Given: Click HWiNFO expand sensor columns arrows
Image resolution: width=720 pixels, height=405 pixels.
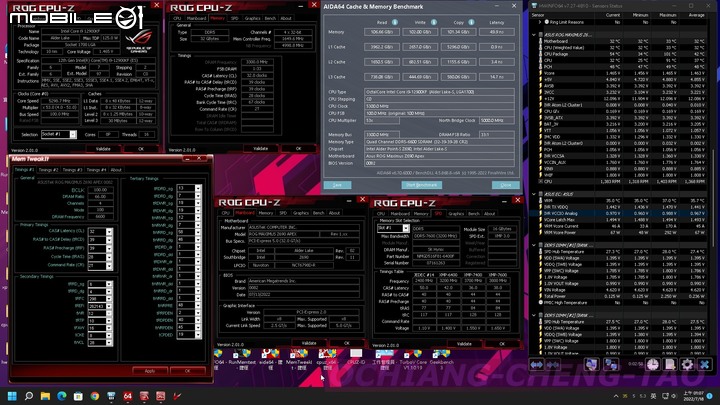Looking at the screenshot, I should (537, 365).
